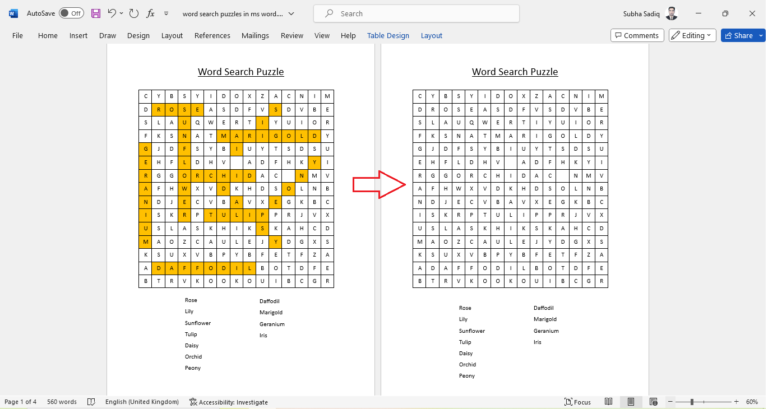Viewport: 768px width, 409px height.
Task: Click the word Iris on the right page
Action: tap(537, 342)
